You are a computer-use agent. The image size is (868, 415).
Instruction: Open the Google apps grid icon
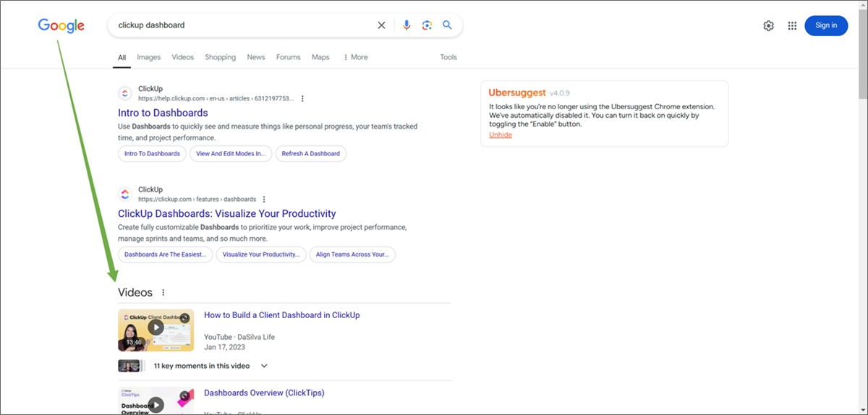tap(792, 25)
